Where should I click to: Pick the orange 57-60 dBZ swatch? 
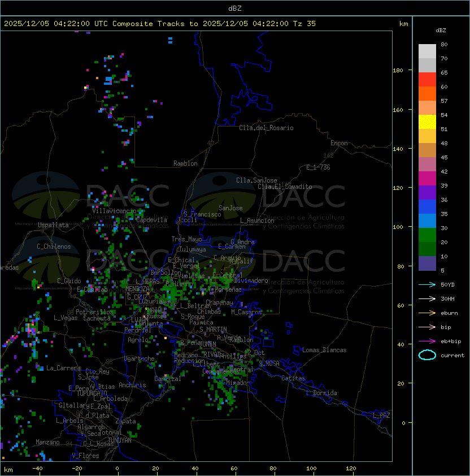(427, 93)
